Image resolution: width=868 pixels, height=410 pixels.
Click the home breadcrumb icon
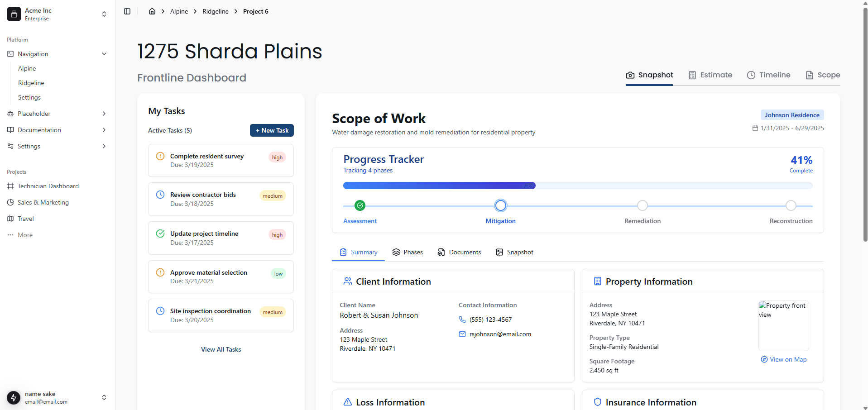tap(152, 11)
